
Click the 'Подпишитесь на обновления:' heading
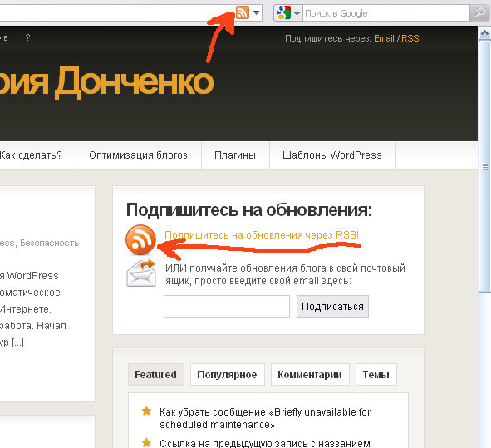[249, 210]
